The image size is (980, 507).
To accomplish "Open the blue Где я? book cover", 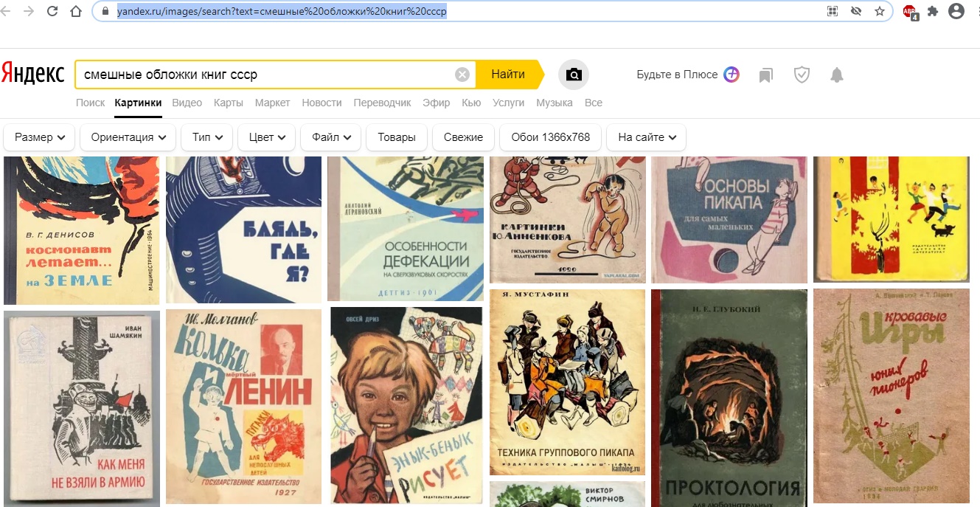I will [x=243, y=230].
